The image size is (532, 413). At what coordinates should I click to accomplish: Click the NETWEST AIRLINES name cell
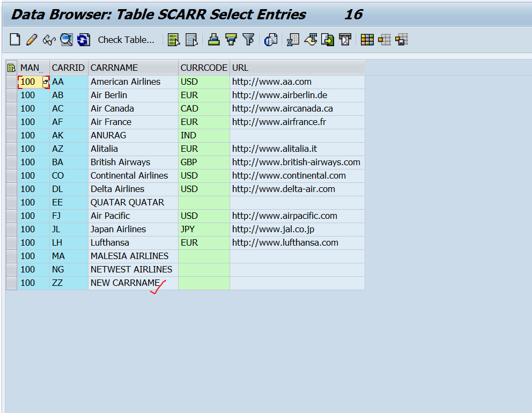click(134, 269)
